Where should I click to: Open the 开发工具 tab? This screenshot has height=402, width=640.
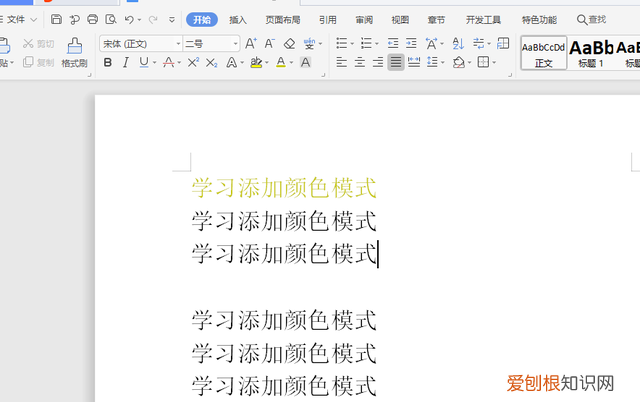click(483, 20)
